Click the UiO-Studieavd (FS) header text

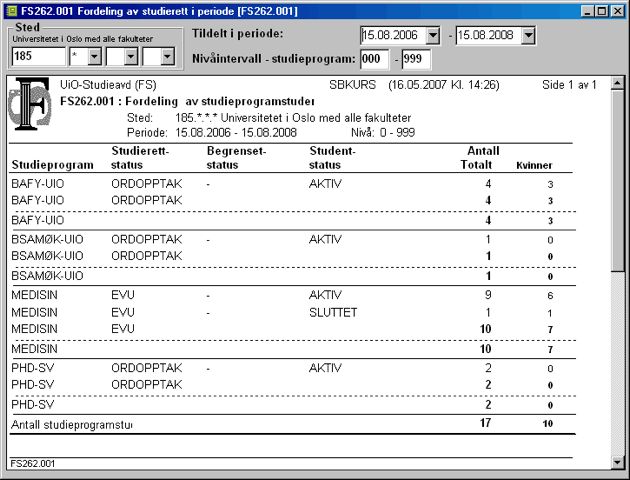[108, 85]
